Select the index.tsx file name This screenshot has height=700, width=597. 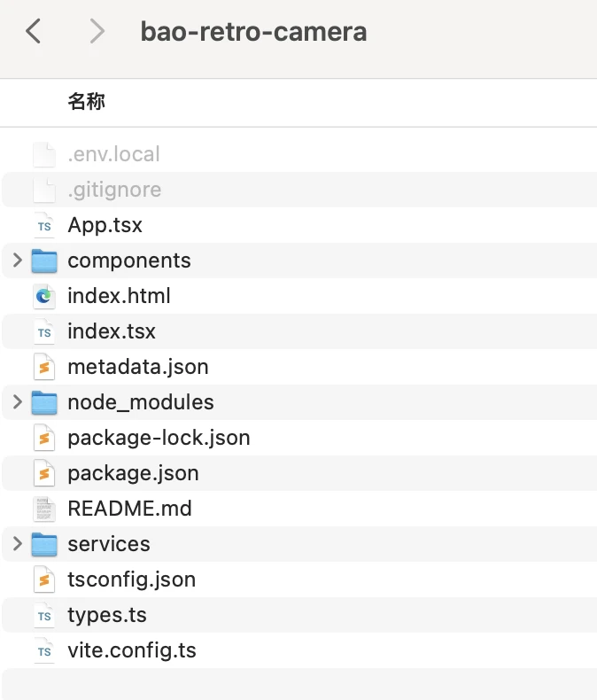112,331
